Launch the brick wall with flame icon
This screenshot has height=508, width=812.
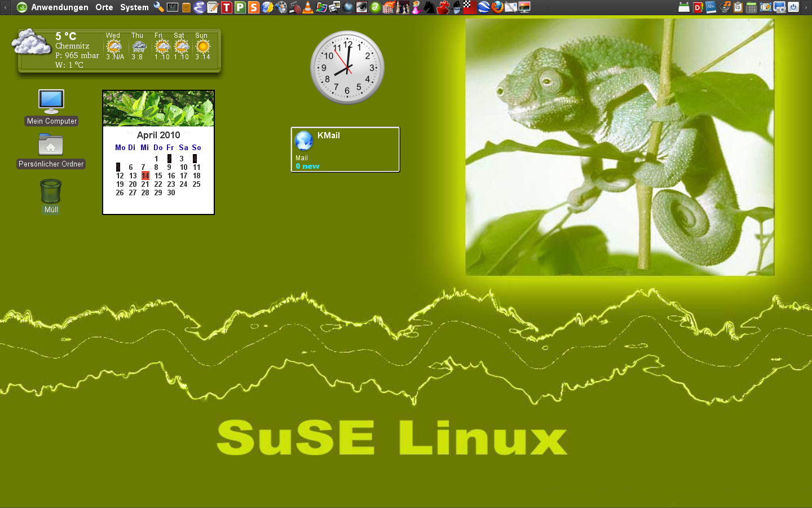[389, 7]
